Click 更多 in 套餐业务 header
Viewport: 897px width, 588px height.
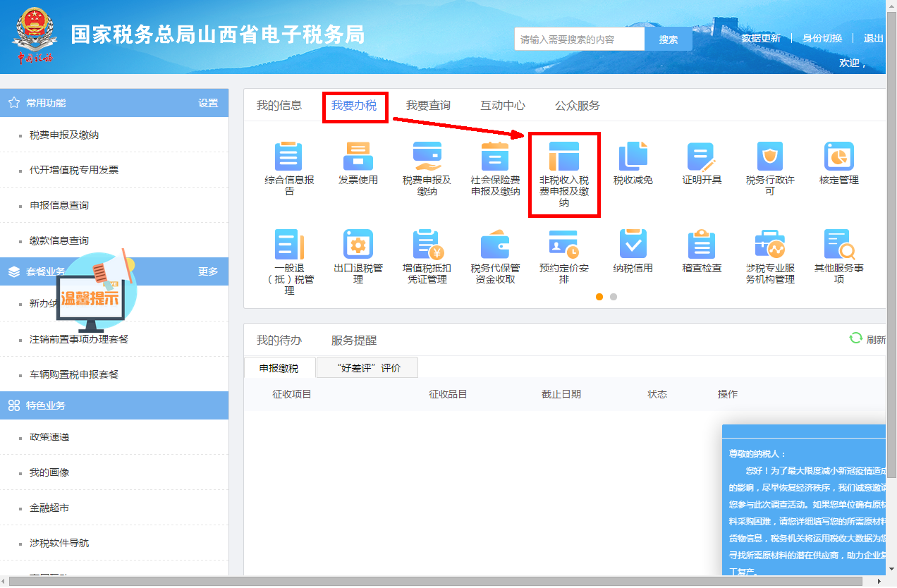(x=208, y=271)
